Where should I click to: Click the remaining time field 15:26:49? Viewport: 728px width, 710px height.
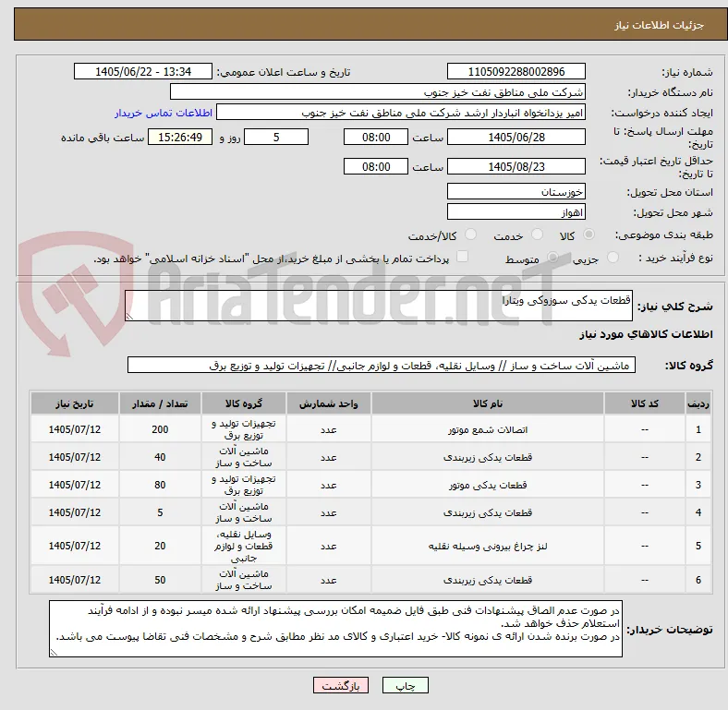pyautogui.click(x=180, y=138)
